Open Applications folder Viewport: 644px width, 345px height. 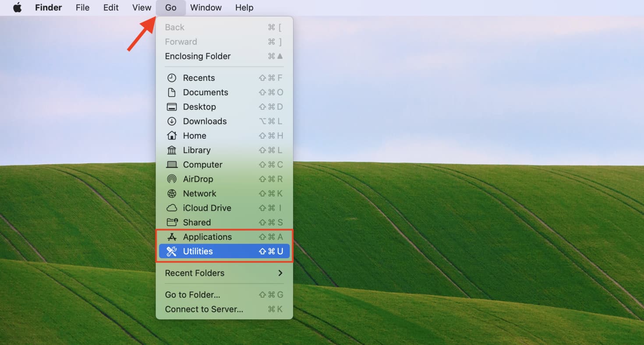(x=224, y=237)
